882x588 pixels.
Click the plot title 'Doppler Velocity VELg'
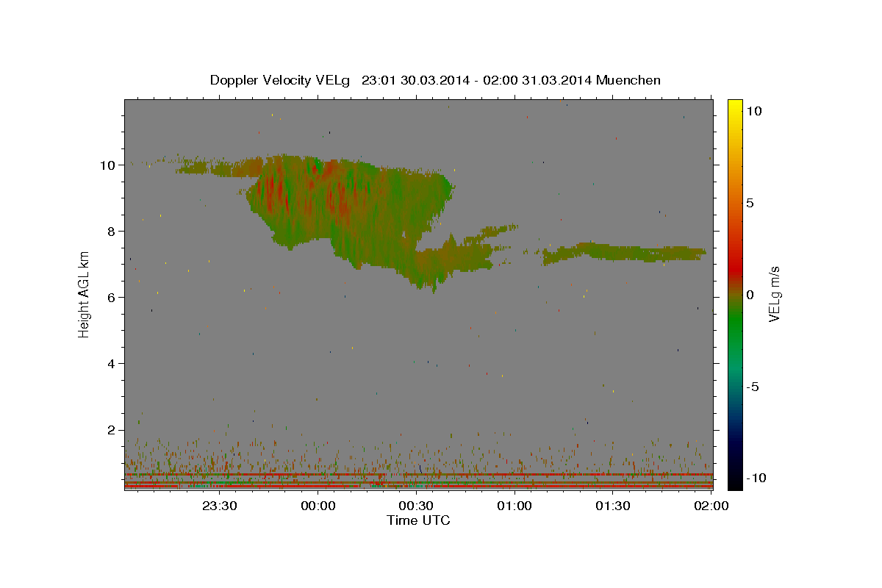282,80
